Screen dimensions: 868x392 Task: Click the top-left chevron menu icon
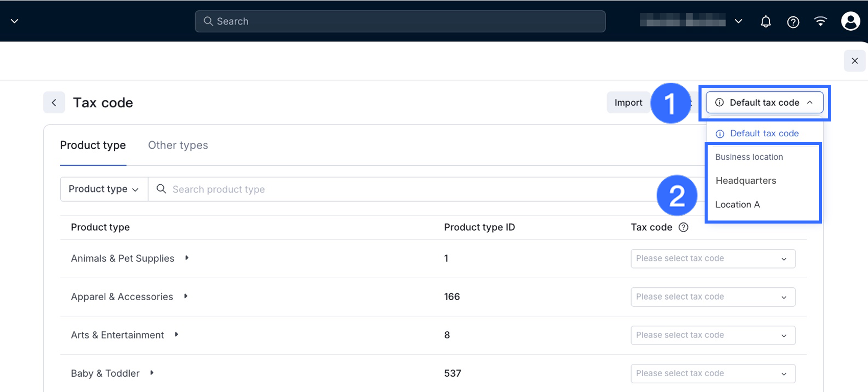(15, 21)
